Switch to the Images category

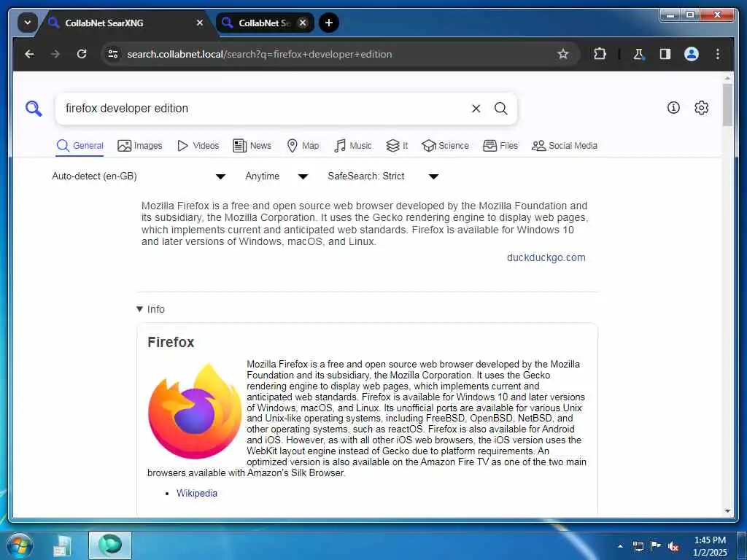139,146
